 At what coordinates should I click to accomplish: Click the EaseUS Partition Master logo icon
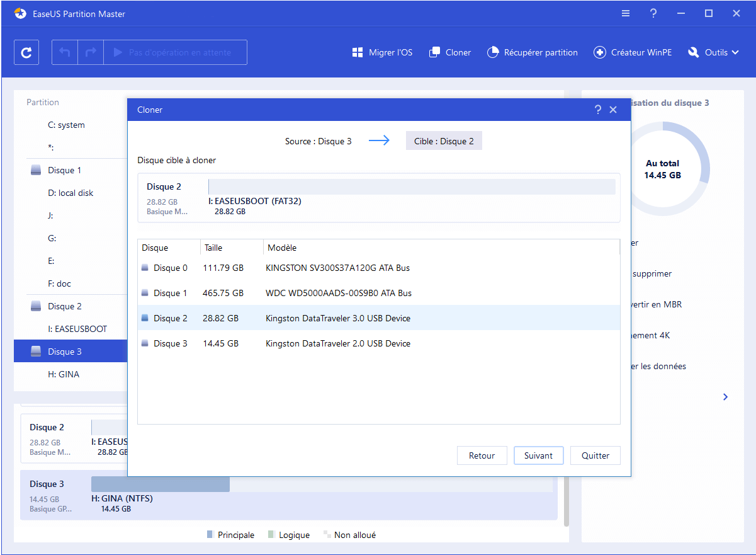[x=21, y=13]
